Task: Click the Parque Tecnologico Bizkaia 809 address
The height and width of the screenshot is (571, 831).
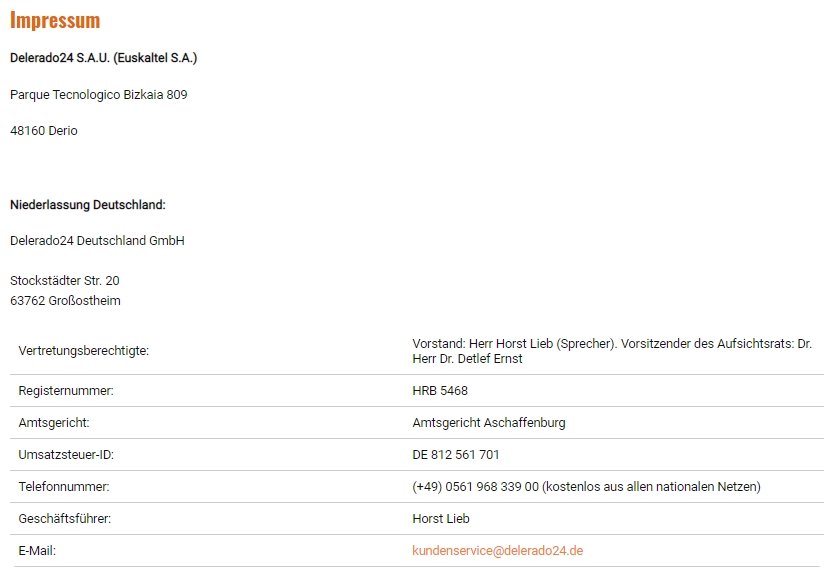Action: [99, 94]
